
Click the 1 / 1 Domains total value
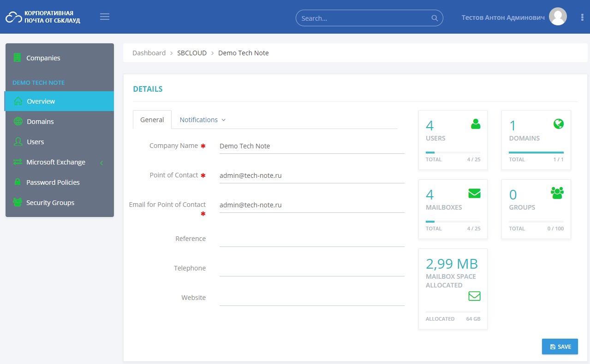coord(558,159)
